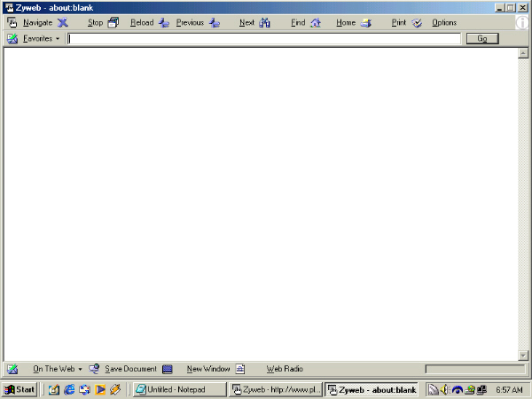Screen dimensions: 532x399
Task: Click the Next arrow icon
Action: tap(215, 23)
